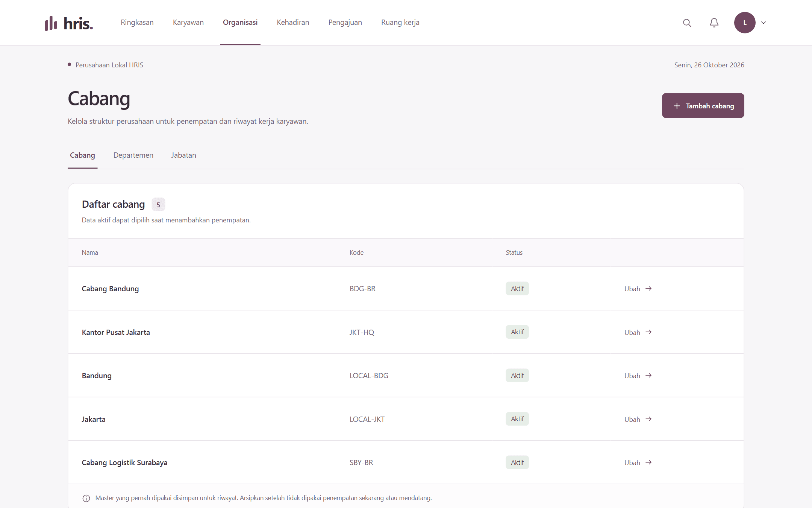Click the BDG-BR code cell
The width and height of the screenshot is (812, 508).
(x=362, y=289)
